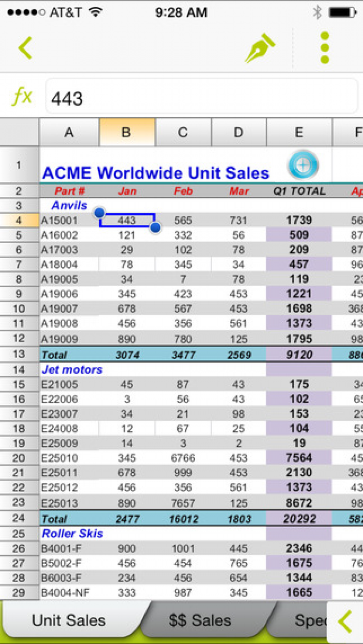The height and width of the screenshot is (644, 363).
Task: Click the Anvils Q1 total cell 9120
Action: coord(299,354)
